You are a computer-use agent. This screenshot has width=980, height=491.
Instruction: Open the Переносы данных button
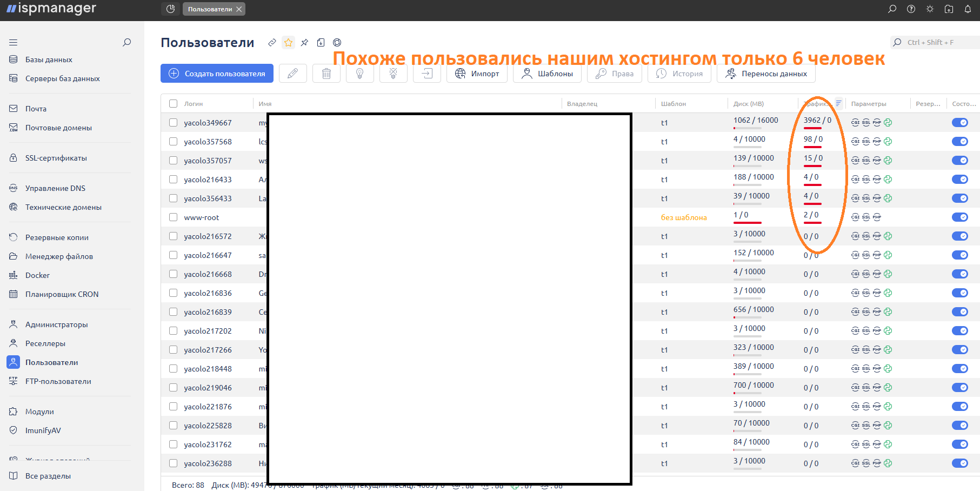[766, 74]
